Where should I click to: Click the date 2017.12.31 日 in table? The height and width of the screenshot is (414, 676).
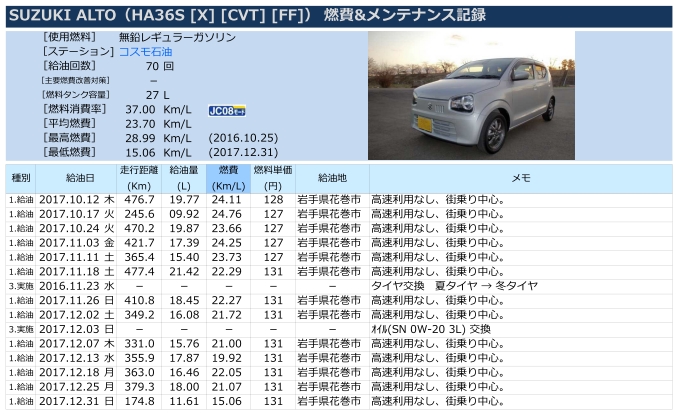pyautogui.click(x=77, y=401)
